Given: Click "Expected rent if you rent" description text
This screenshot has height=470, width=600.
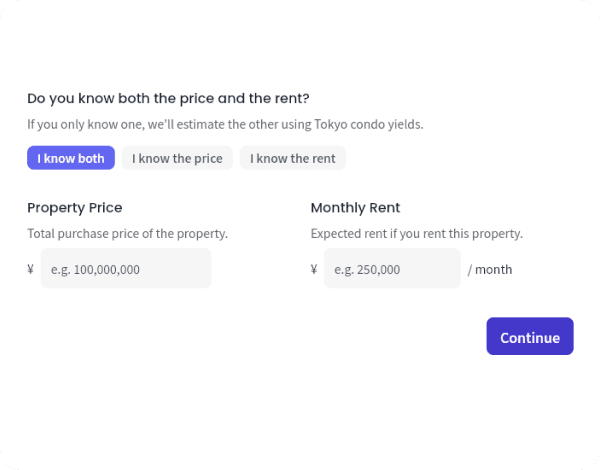Looking at the screenshot, I should click(x=417, y=234).
